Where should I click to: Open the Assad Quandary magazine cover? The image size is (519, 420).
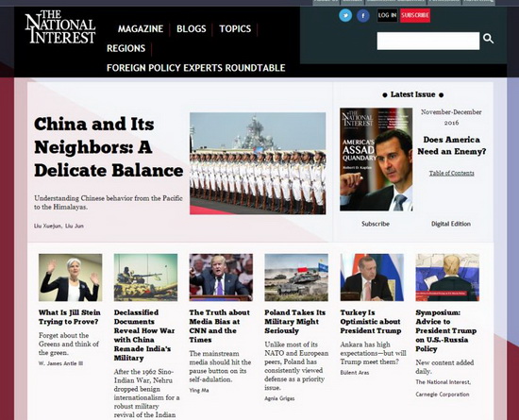tap(376, 160)
